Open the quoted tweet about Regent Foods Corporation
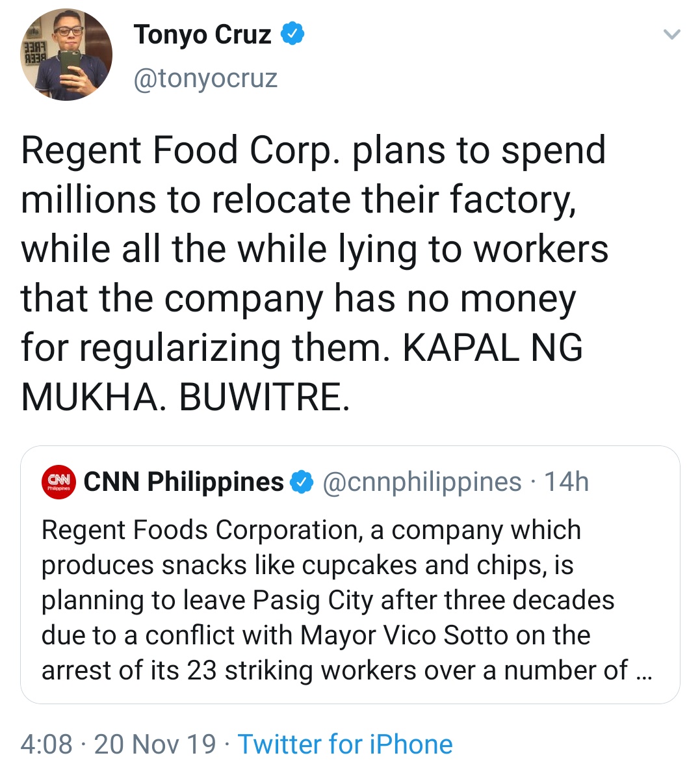The image size is (700, 777). [350, 599]
